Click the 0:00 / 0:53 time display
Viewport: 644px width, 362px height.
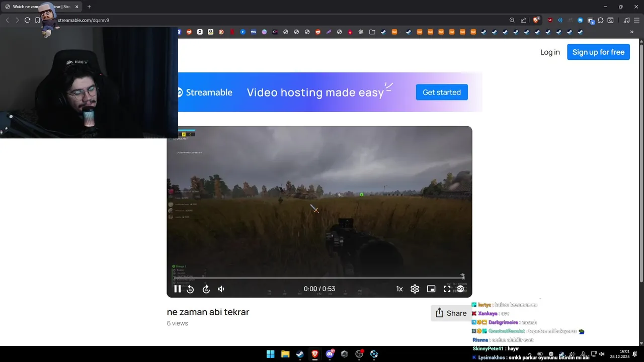[319, 289]
